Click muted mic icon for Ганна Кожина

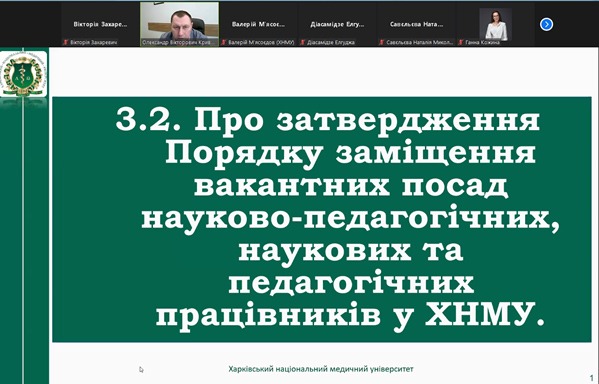pyautogui.click(x=461, y=42)
